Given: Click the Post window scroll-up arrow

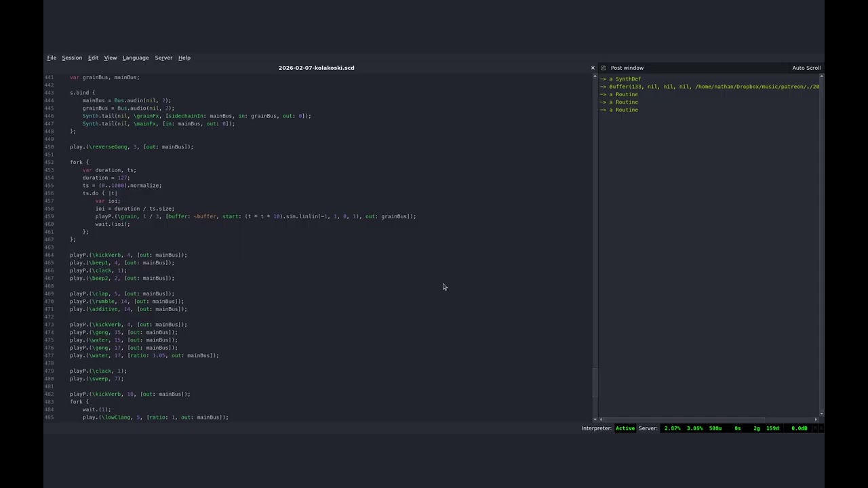Looking at the screenshot, I should point(821,77).
